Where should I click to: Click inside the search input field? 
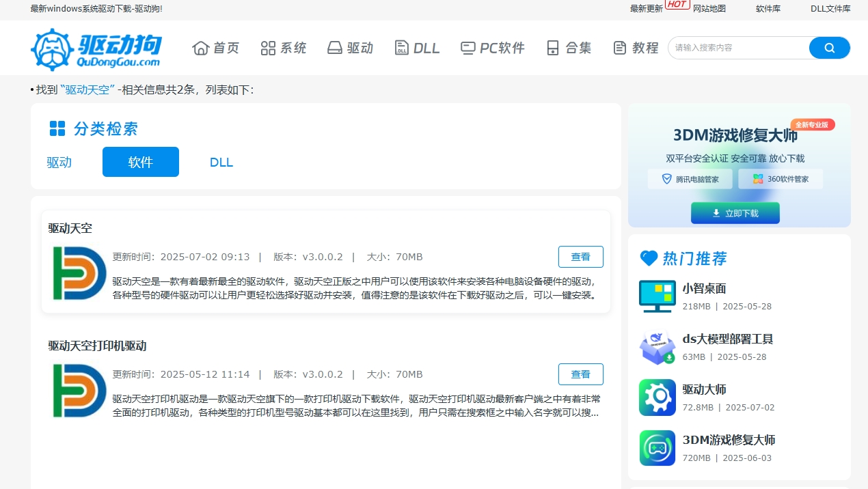(738, 48)
